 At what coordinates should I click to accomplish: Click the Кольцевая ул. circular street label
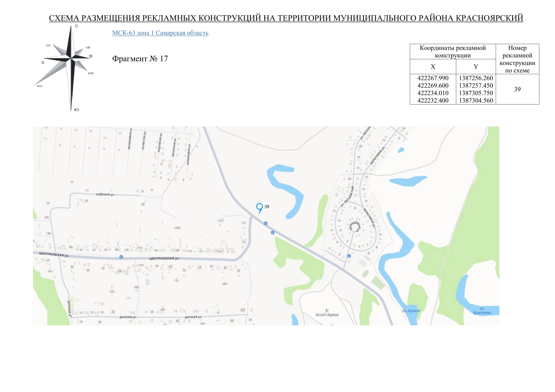pyautogui.click(x=354, y=226)
